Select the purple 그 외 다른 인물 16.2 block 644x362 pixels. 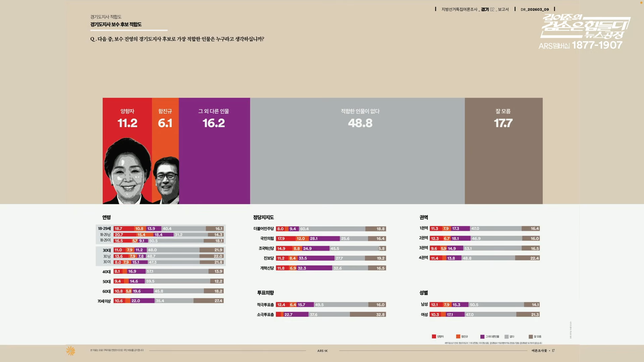pos(214,151)
